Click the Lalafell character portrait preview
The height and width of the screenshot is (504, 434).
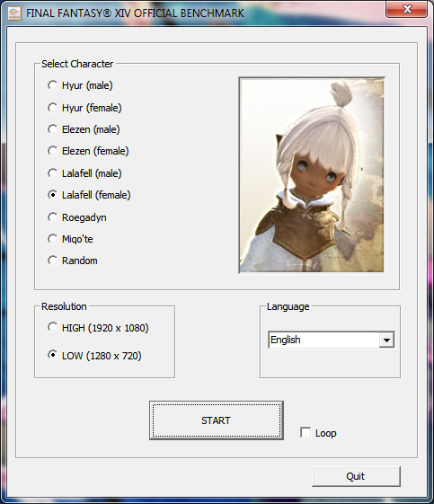pyautogui.click(x=312, y=175)
